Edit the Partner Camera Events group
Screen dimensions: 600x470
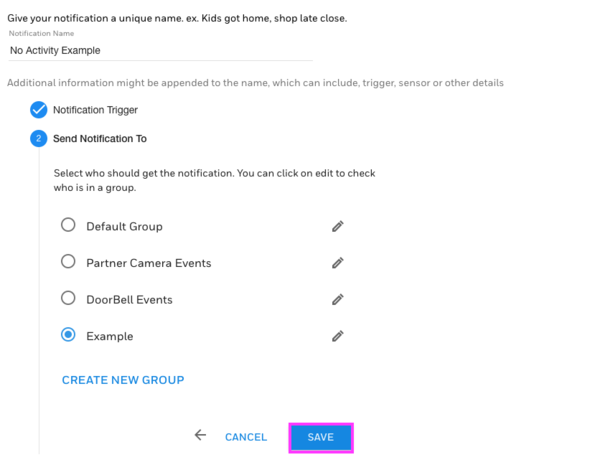click(x=338, y=263)
